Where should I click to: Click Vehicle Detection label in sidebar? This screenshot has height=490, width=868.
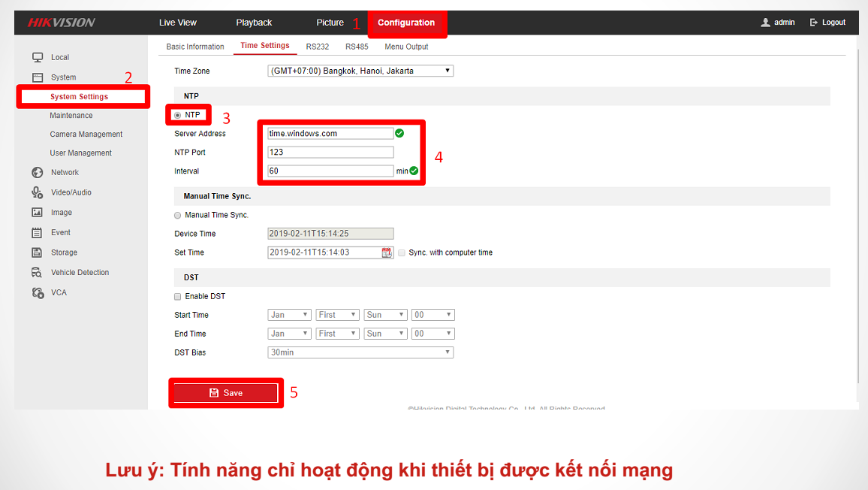(80, 272)
